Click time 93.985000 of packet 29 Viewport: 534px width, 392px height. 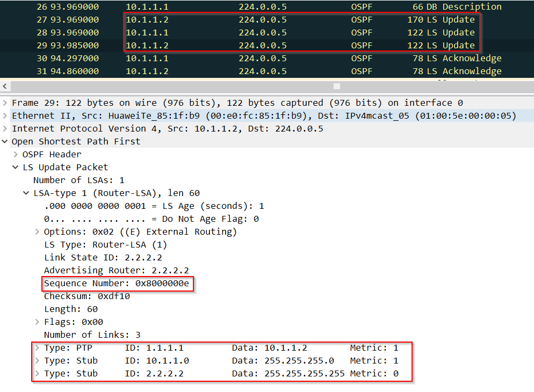[75, 46]
